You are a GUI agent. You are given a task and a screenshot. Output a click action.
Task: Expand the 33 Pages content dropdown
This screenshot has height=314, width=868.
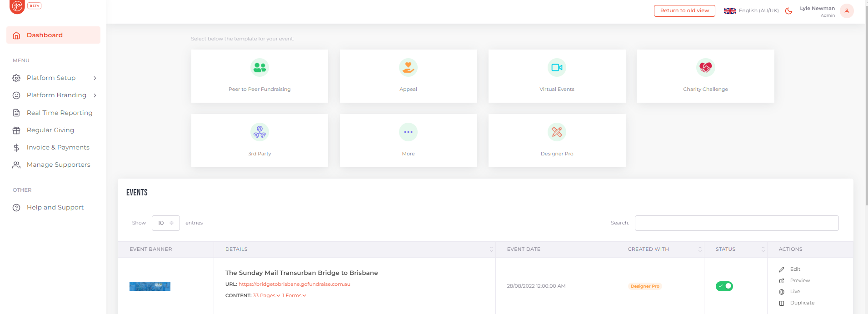(x=266, y=296)
